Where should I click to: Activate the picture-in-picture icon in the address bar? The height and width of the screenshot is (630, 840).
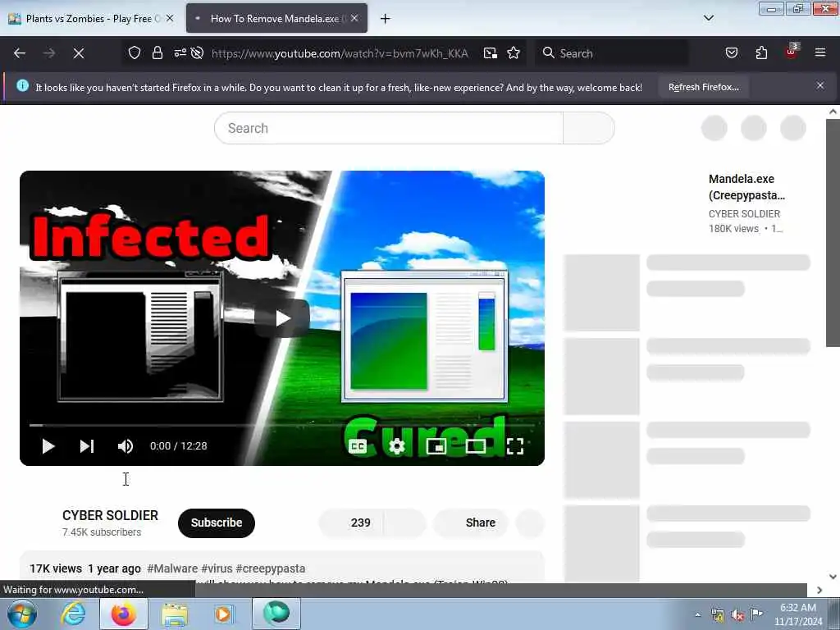pos(491,52)
